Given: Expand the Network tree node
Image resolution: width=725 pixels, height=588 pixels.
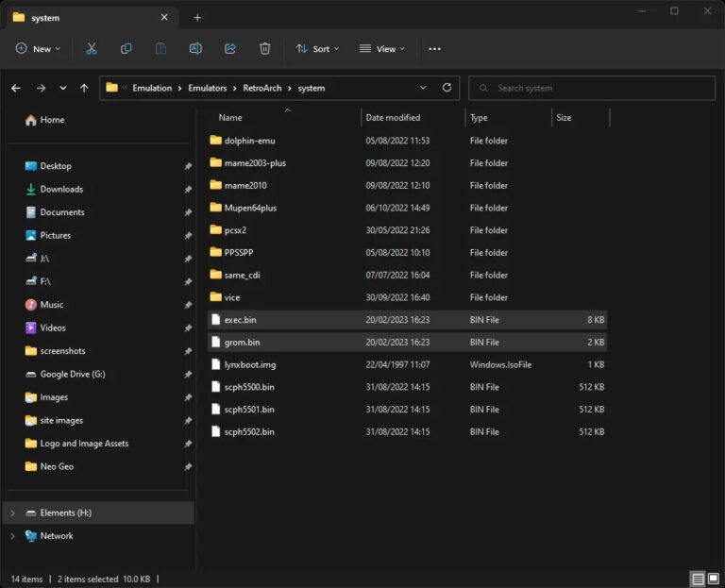Looking at the screenshot, I should [12, 536].
